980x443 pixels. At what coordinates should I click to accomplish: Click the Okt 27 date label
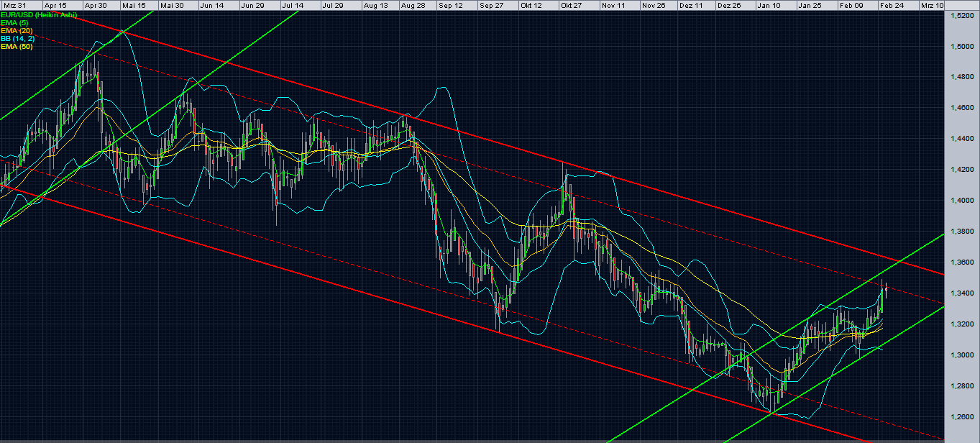[573, 5]
